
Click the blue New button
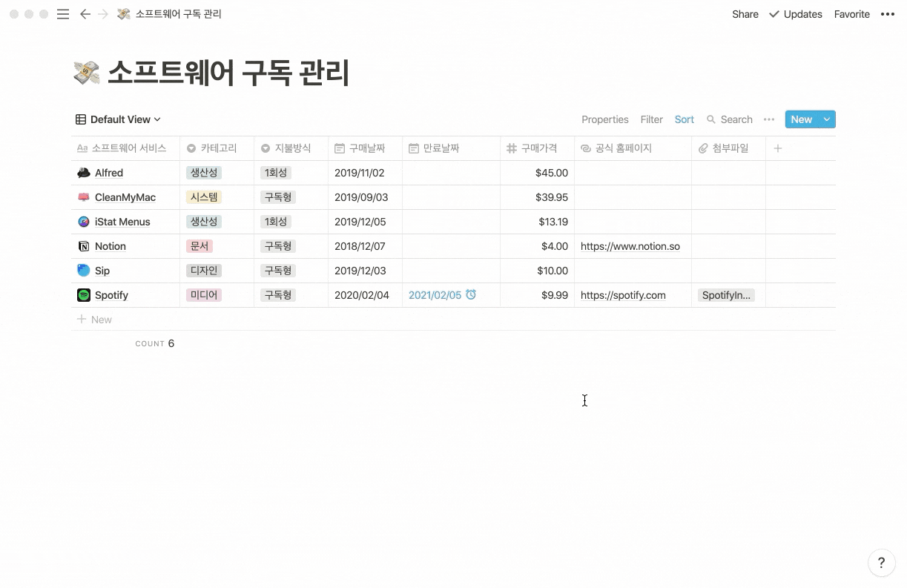[802, 119]
